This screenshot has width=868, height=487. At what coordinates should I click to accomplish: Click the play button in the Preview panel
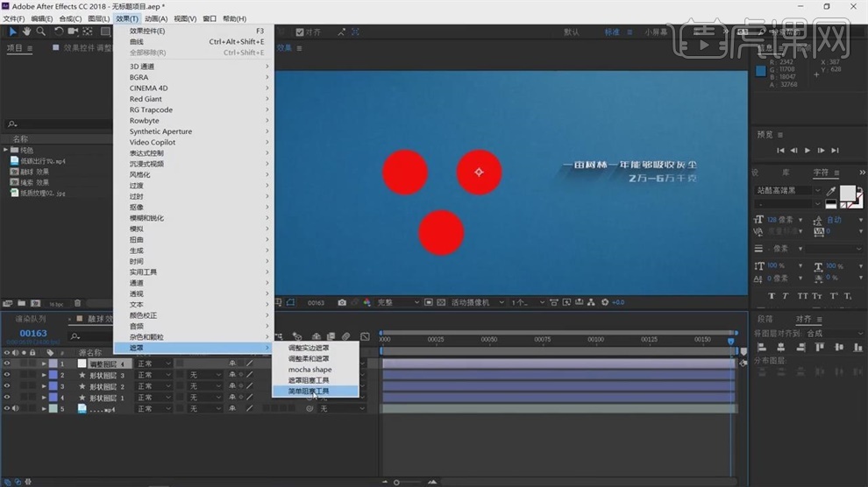808,151
